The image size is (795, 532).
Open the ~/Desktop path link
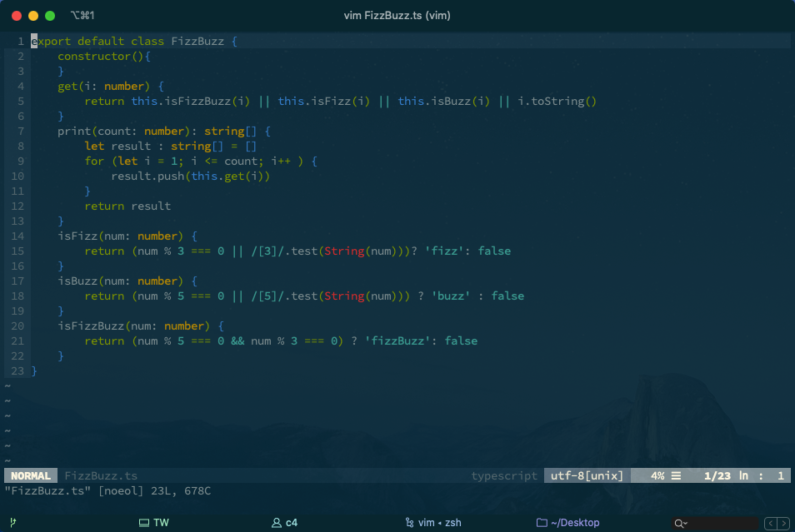tap(575, 522)
